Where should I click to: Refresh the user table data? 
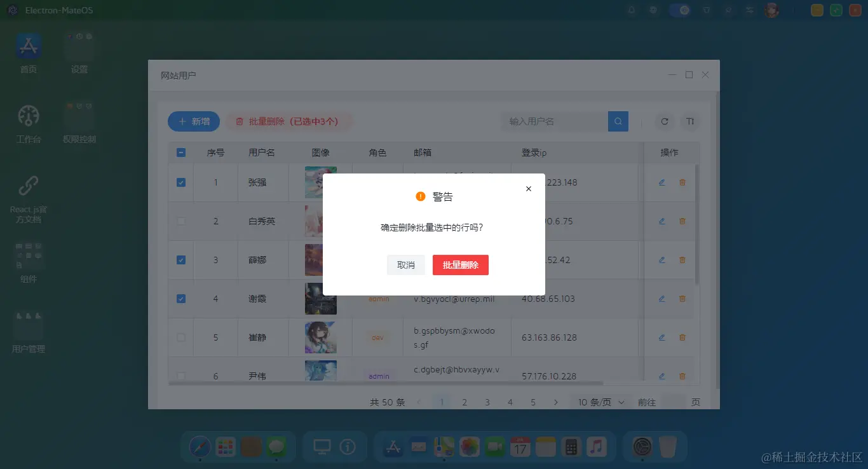[664, 121]
